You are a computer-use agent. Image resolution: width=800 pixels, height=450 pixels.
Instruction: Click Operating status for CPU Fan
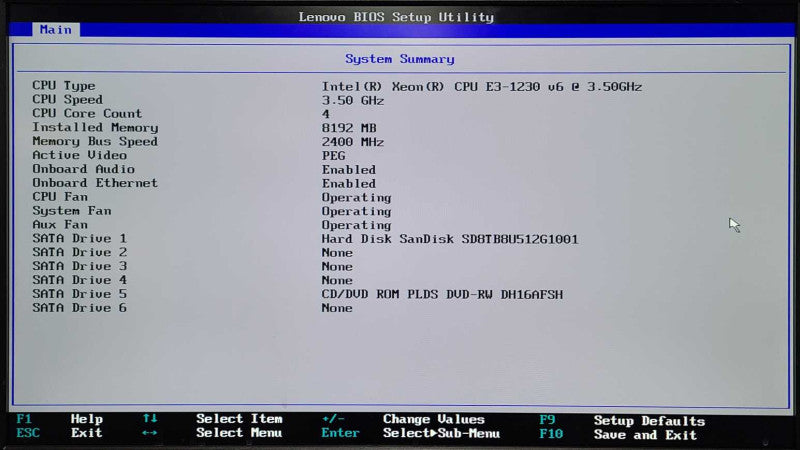pos(356,198)
